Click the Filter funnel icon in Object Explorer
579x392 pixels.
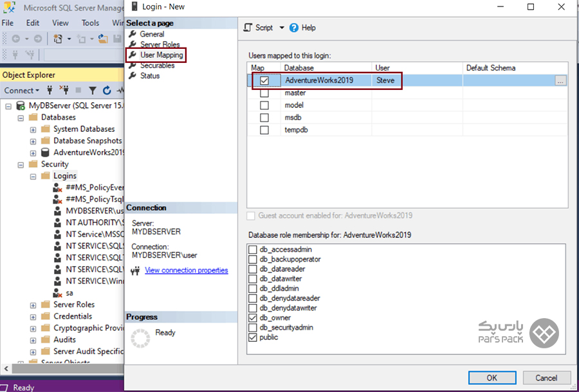[92, 91]
